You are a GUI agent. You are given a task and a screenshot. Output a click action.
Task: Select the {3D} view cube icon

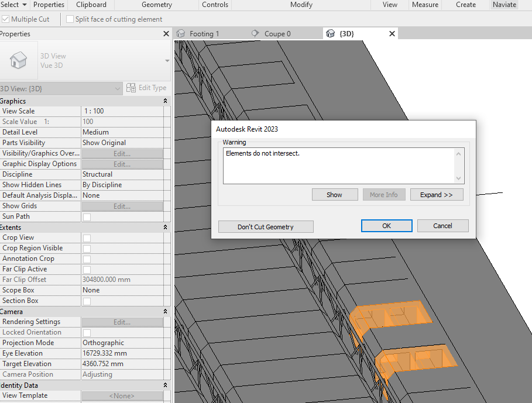click(330, 33)
